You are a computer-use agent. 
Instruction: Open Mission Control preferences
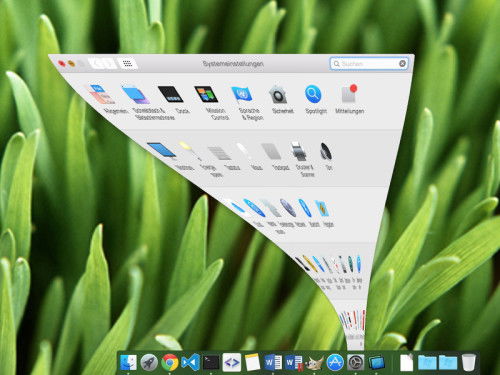tap(206, 94)
